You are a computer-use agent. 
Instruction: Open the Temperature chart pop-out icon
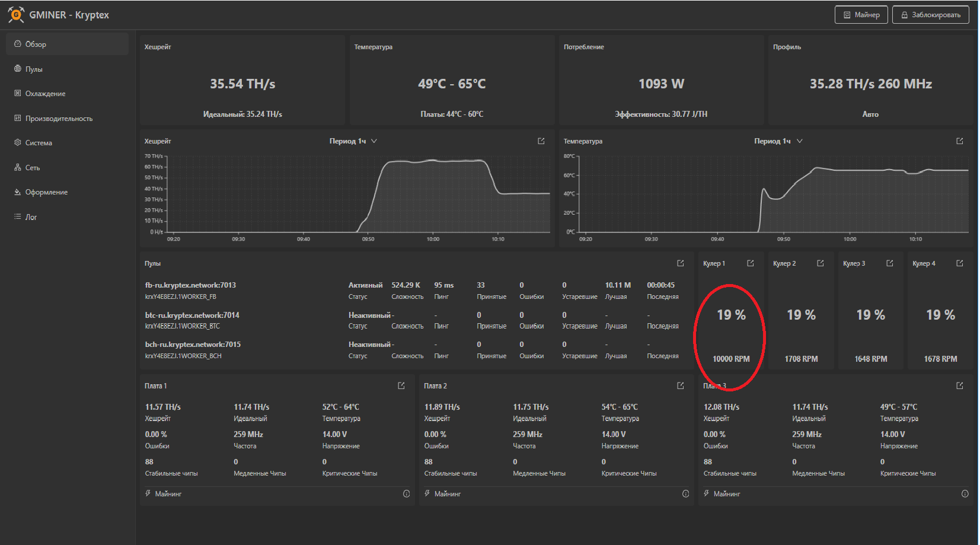959,141
